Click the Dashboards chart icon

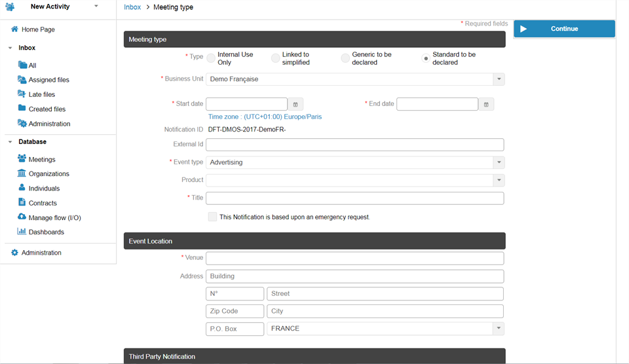click(x=22, y=231)
